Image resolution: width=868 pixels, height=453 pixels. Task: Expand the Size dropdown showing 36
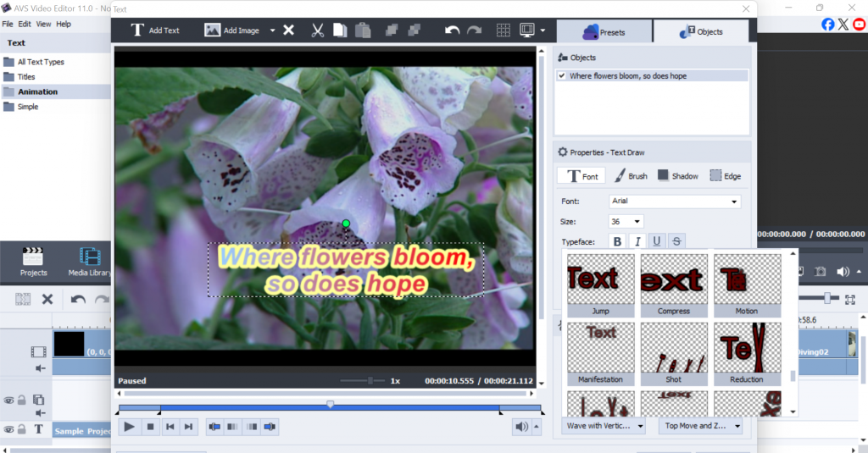pyautogui.click(x=626, y=222)
